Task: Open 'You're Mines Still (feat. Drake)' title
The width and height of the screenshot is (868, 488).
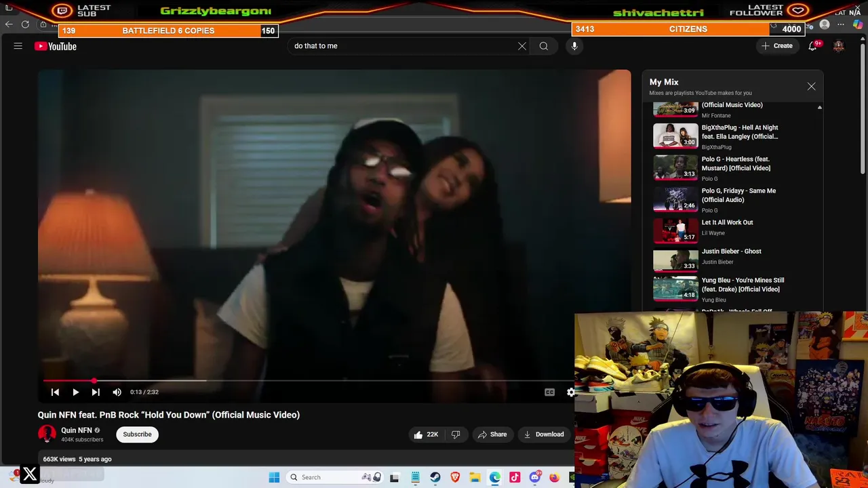Action: click(x=743, y=285)
